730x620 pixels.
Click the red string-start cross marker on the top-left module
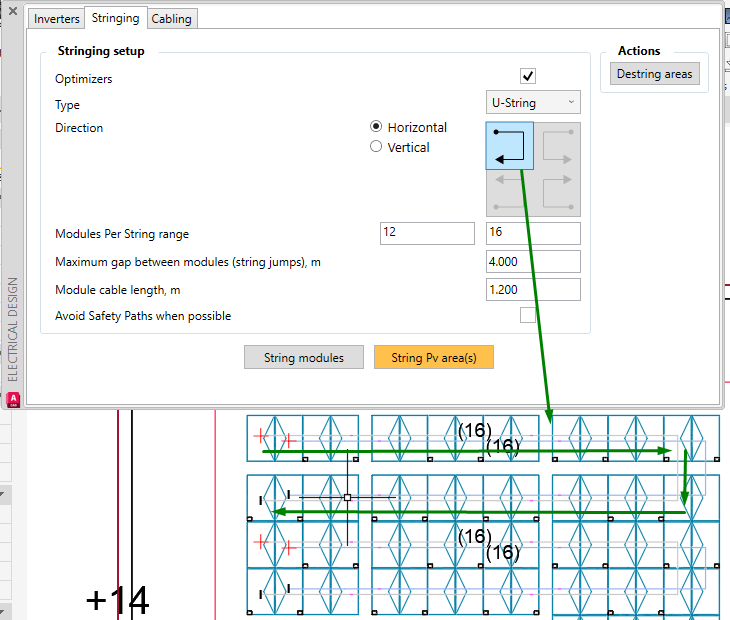[261, 437]
